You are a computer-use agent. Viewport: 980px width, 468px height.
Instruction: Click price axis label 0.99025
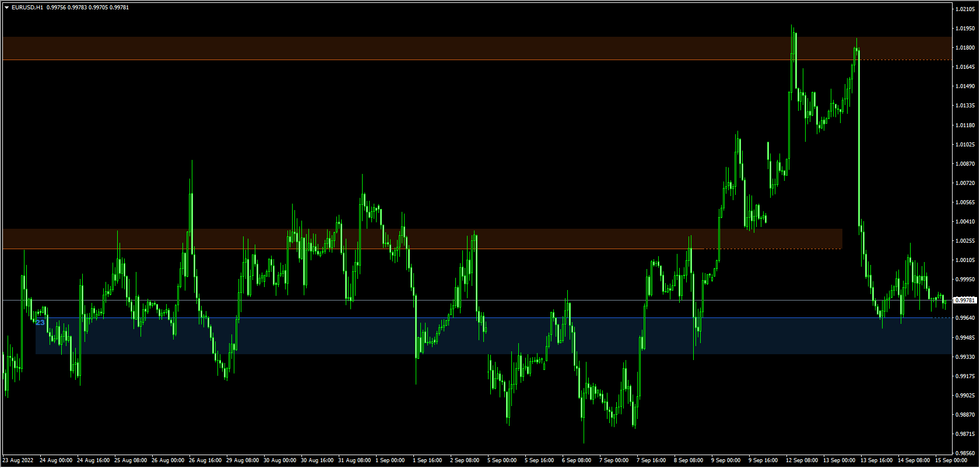coord(965,396)
